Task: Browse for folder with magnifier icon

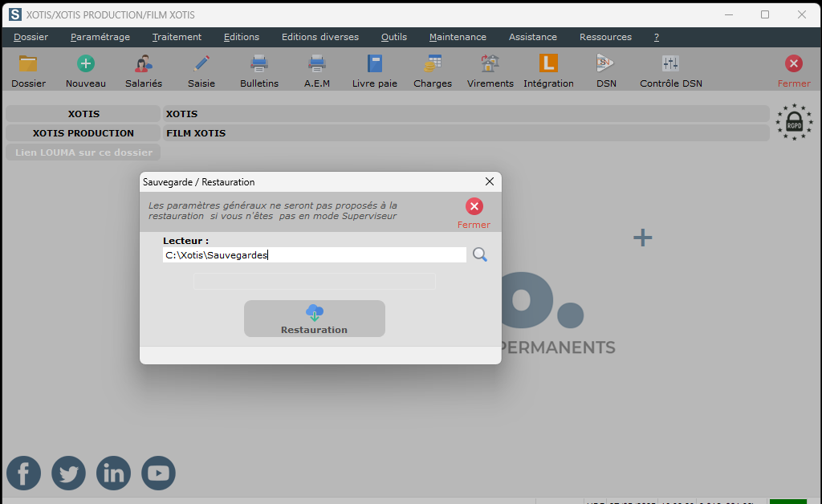Action: click(480, 254)
